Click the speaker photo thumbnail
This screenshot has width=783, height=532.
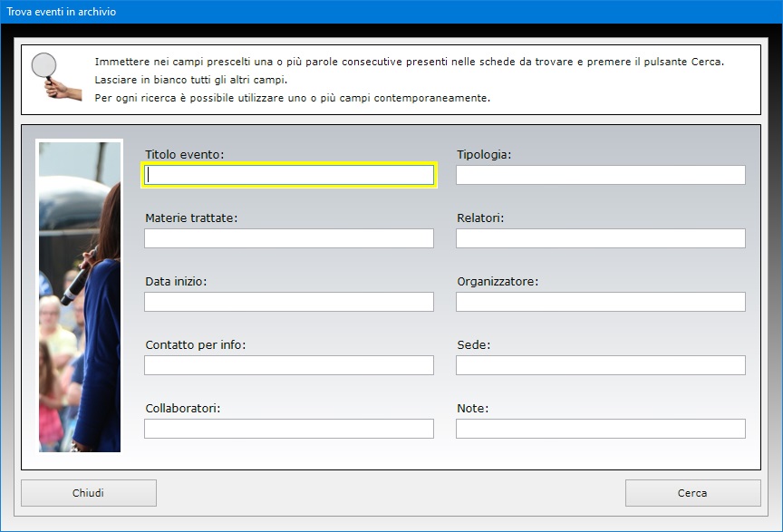pos(80,296)
